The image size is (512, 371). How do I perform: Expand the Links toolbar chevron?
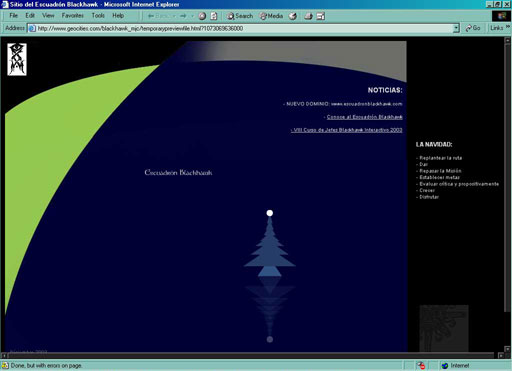508,27
